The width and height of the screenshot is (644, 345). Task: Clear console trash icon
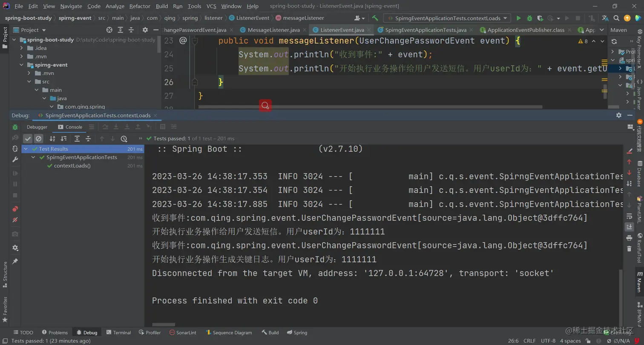point(629,249)
